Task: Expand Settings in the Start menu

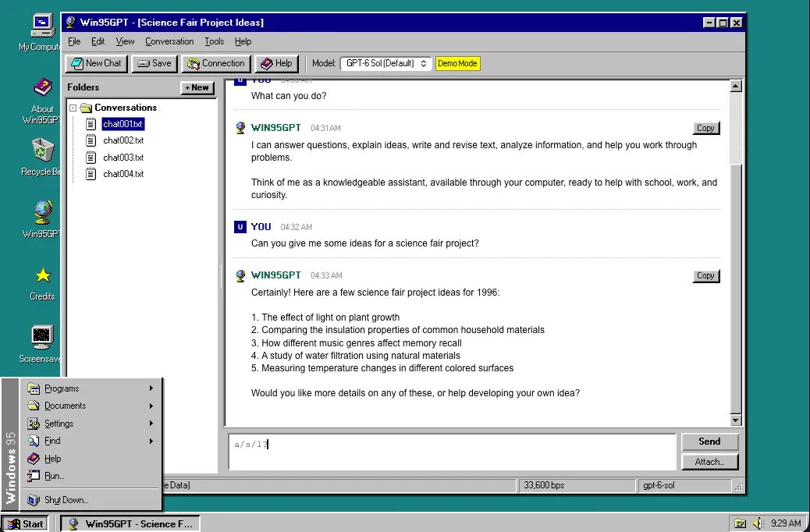Action: pyautogui.click(x=91, y=424)
